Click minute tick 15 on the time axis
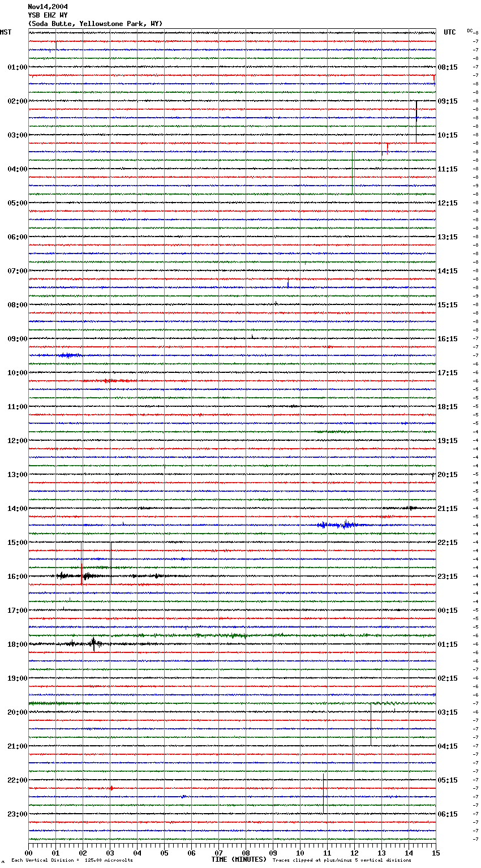 (x=436, y=852)
